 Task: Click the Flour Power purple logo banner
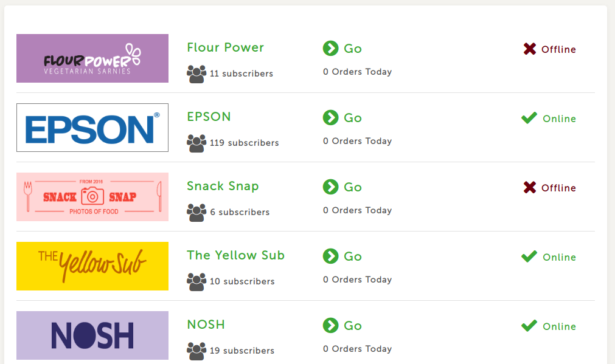[92, 58]
